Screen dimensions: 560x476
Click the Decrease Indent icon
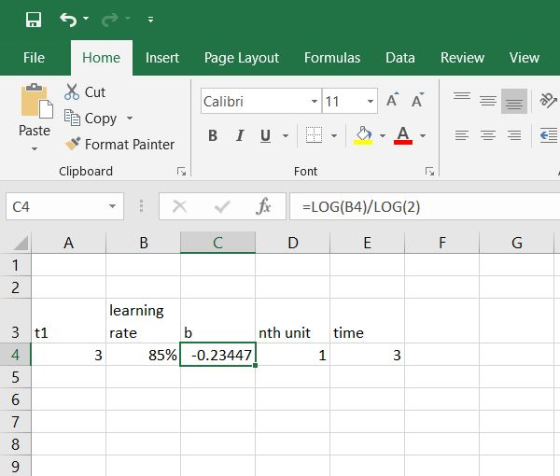coord(549,135)
